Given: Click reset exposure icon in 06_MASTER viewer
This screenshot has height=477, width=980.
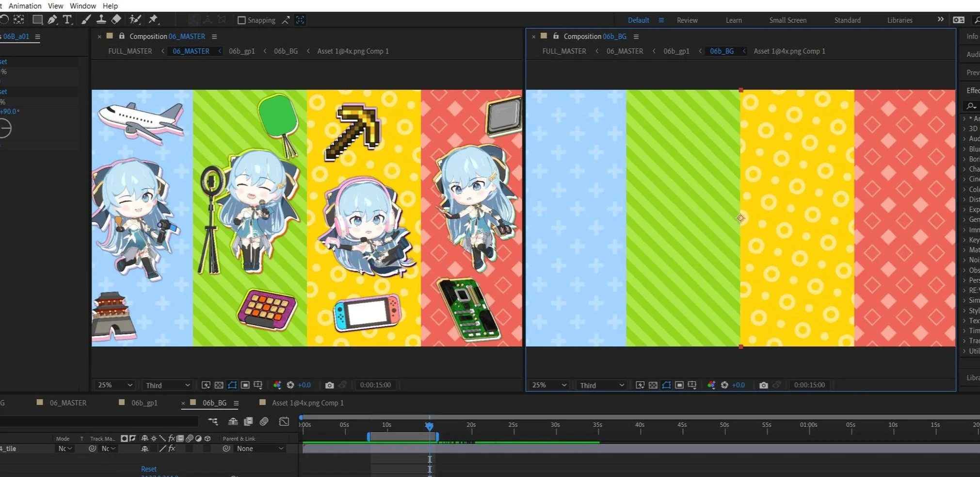Looking at the screenshot, I should [x=290, y=385].
